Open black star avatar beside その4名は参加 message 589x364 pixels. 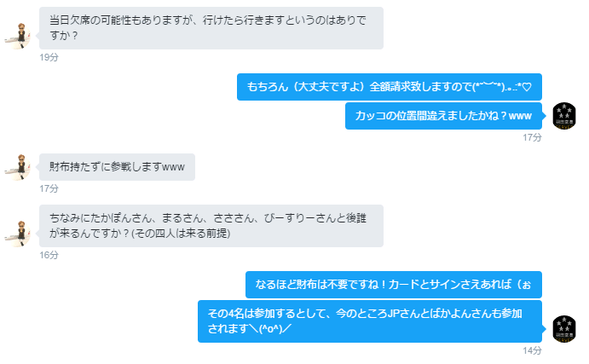pos(563,329)
